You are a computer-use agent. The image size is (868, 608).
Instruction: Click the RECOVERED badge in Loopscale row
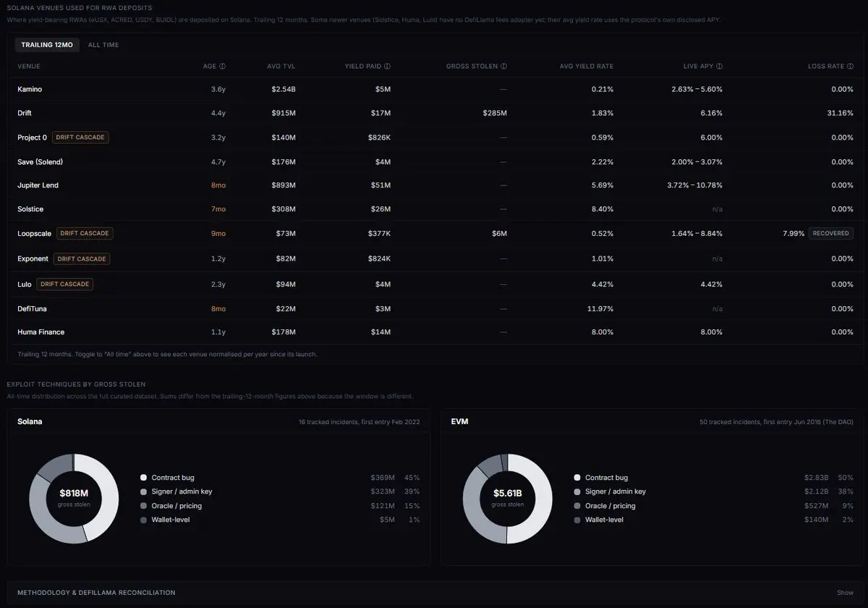click(831, 234)
